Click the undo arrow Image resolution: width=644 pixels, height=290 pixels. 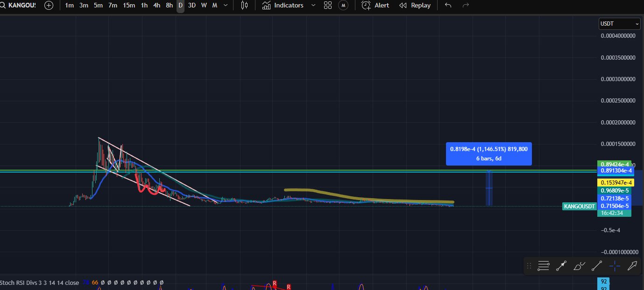[448, 6]
